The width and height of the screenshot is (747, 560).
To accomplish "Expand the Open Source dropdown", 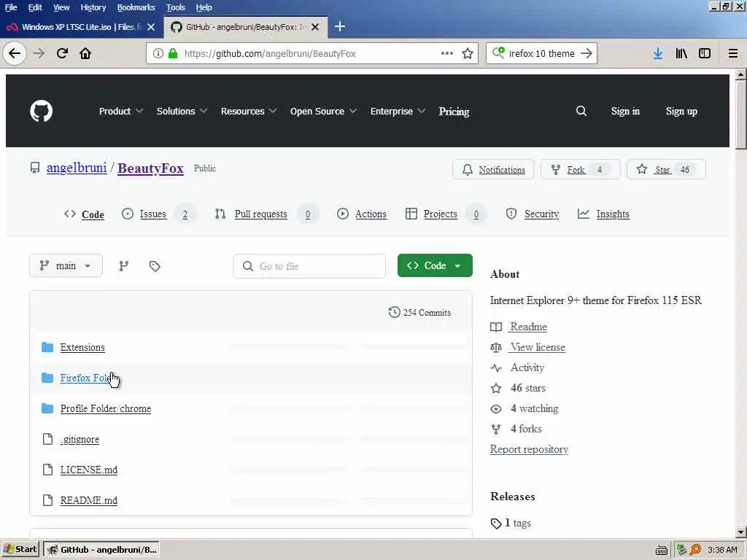I will (x=323, y=111).
